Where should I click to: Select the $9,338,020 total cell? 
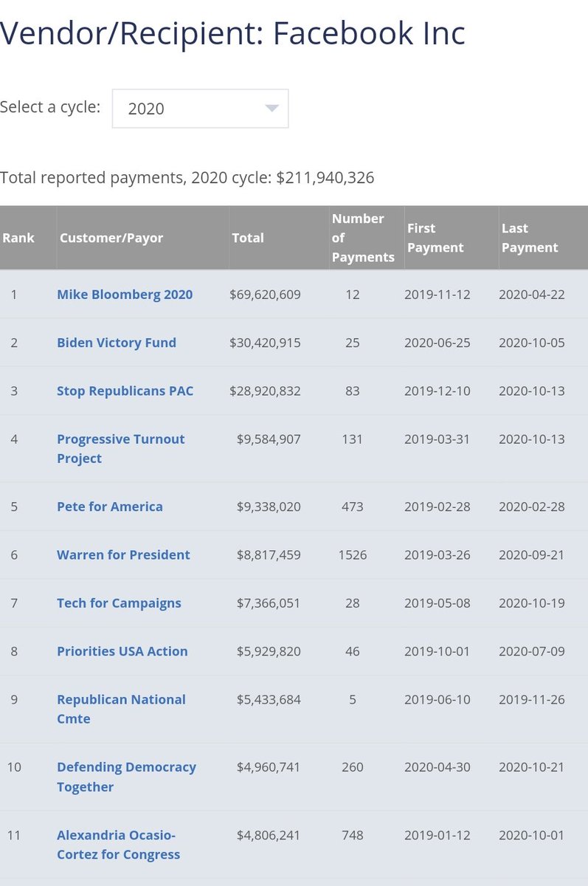(x=269, y=506)
